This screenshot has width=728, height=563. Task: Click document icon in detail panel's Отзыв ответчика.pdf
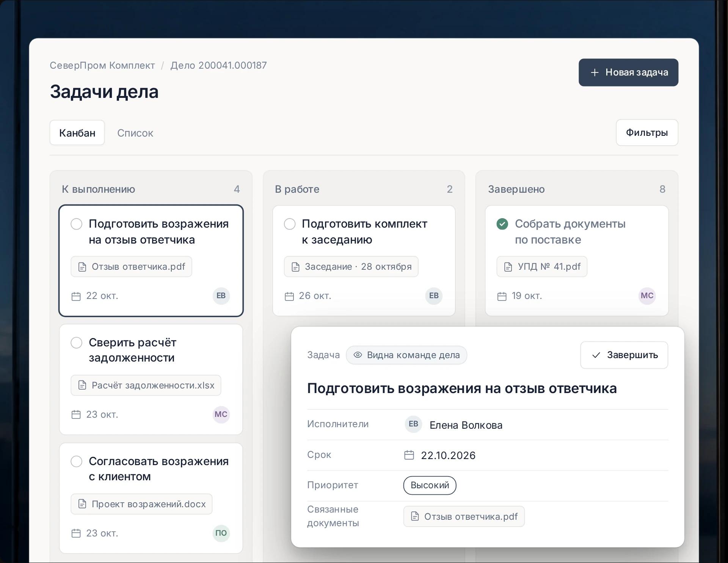(x=415, y=516)
